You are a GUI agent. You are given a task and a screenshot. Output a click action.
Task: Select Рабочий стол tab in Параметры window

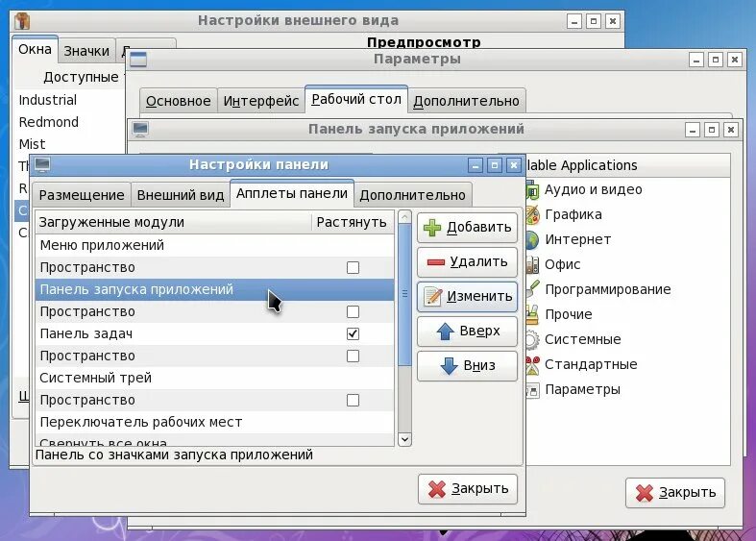356,99
